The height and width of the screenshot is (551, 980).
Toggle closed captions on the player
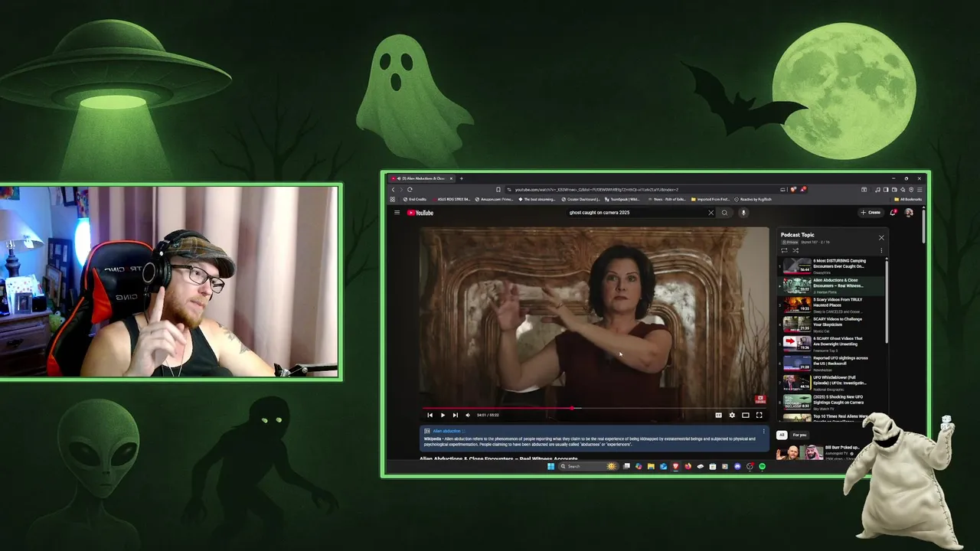pyautogui.click(x=718, y=415)
